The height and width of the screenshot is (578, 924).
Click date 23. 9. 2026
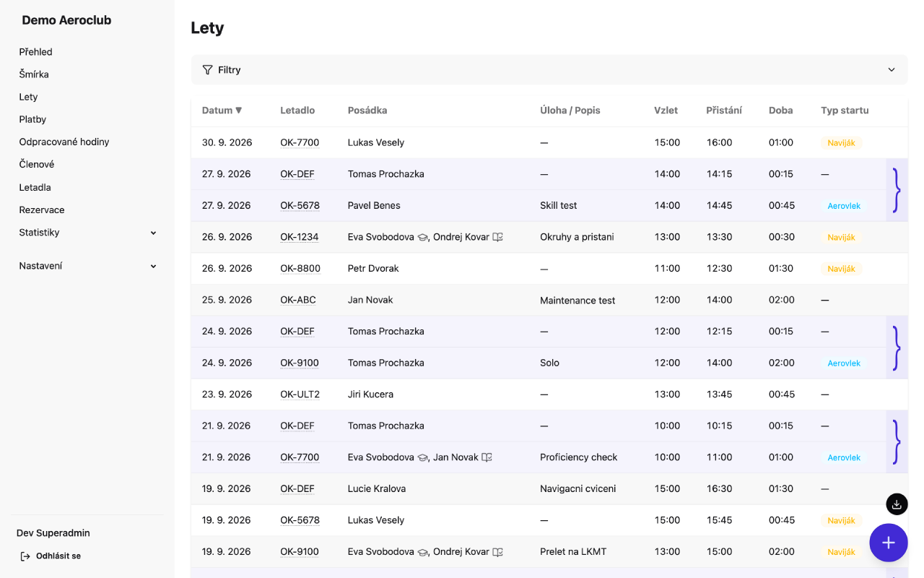click(x=227, y=394)
